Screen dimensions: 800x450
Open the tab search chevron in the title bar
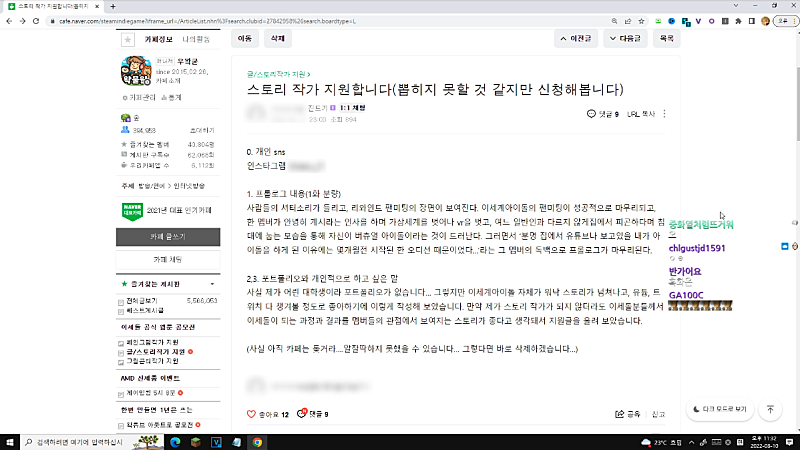pyautogui.click(x=736, y=6)
